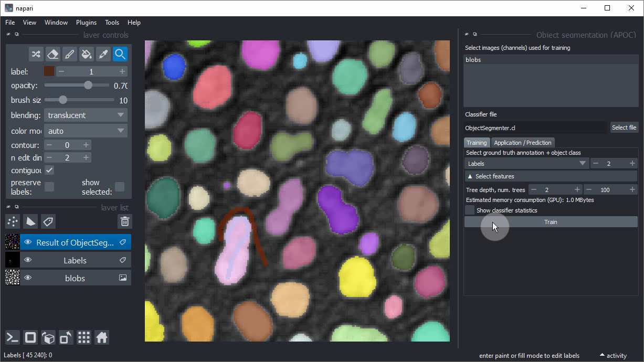Viewport: 644px width, 362px height.
Task: Switch to Application / Prediction tab
Action: click(522, 143)
